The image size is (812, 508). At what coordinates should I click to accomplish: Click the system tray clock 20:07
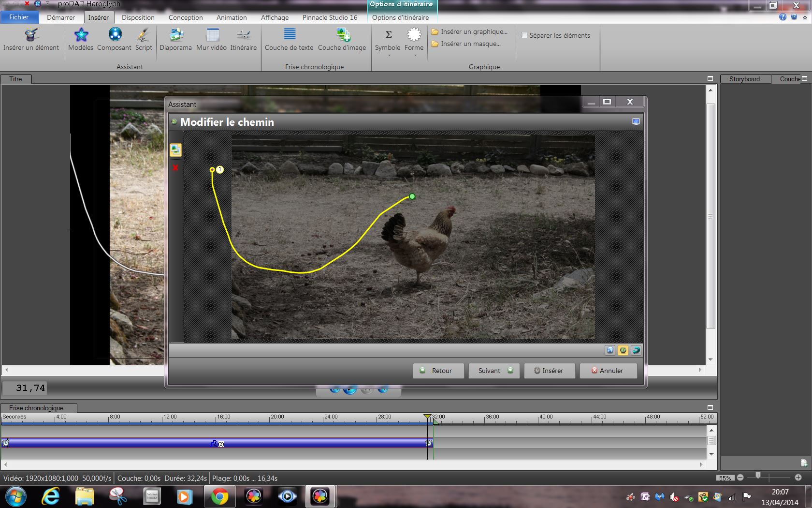tap(780, 492)
